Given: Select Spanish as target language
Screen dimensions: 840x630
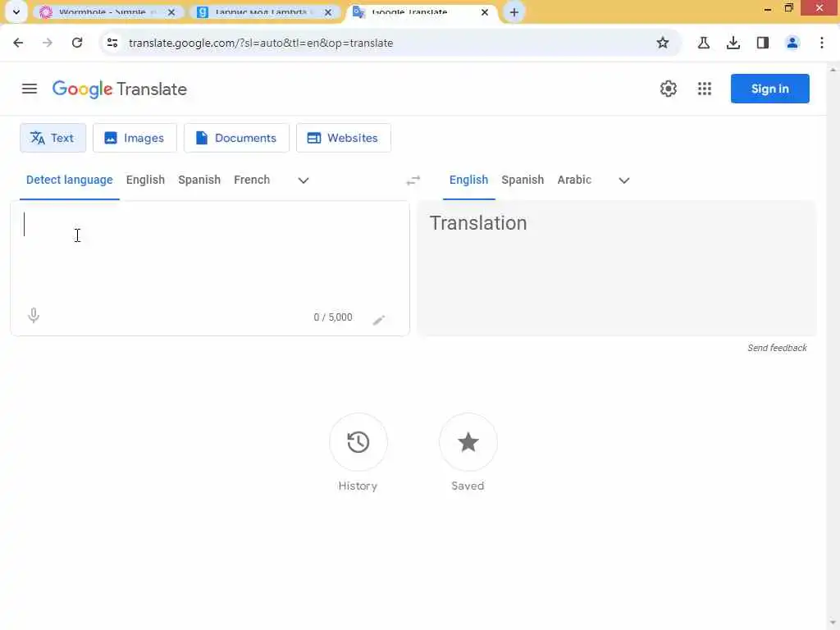Looking at the screenshot, I should (523, 180).
